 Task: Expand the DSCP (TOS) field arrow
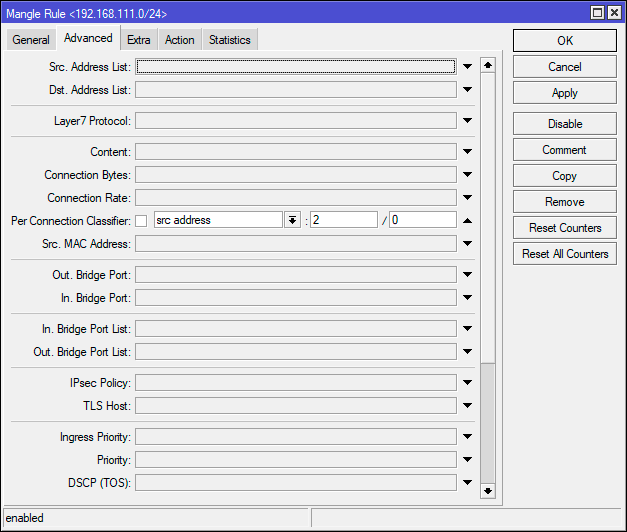[467, 483]
